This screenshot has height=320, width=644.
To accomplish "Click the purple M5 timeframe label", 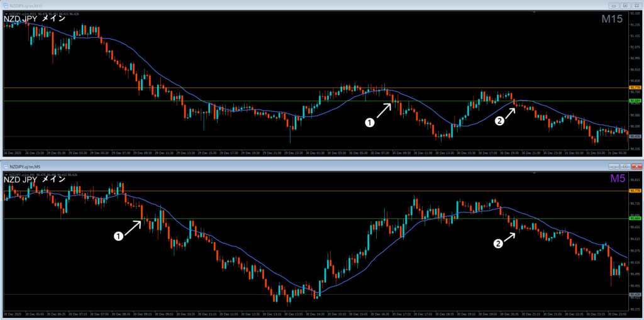I will tap(618, 179).
